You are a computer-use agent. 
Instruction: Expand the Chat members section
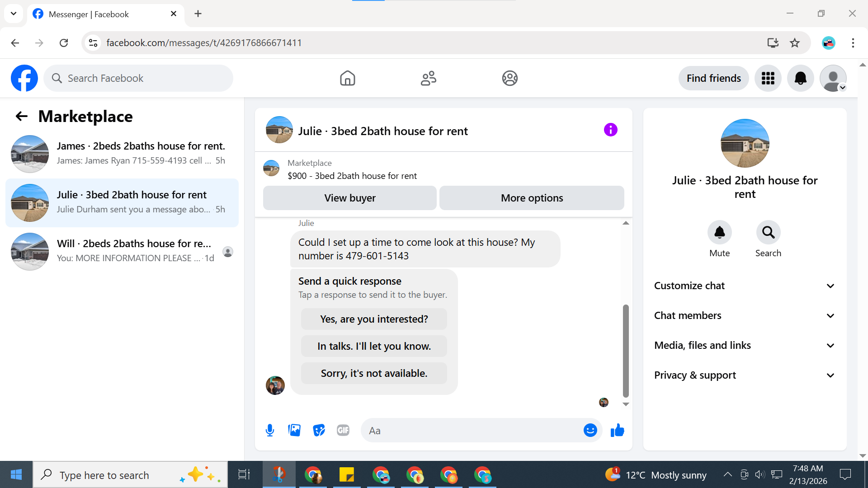pyautogui.click(x=744, y=315)
